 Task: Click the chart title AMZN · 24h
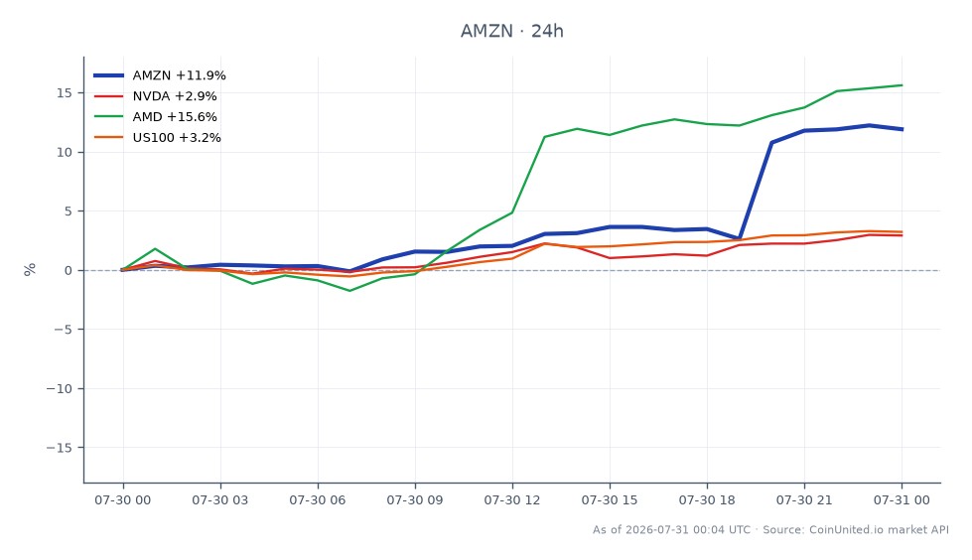[512, 31]
